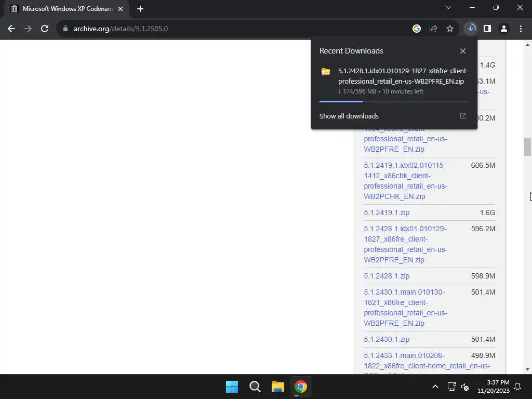This screenshot has width=532, height=399.
Task: Open Google icon in address bar
Action: pos(417,29)
